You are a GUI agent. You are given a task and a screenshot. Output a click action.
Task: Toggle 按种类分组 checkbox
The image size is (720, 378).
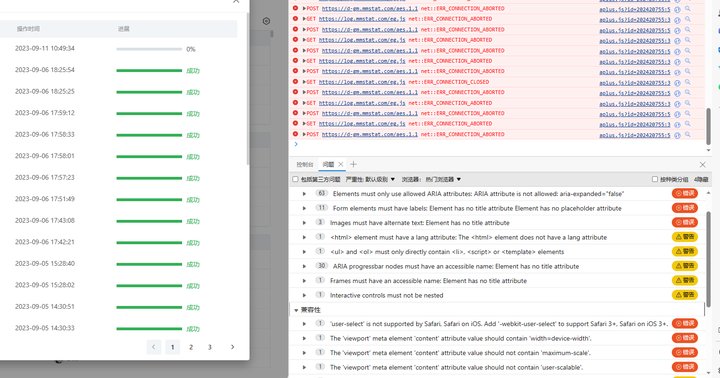pyautogui.click(x=655, y=179)
